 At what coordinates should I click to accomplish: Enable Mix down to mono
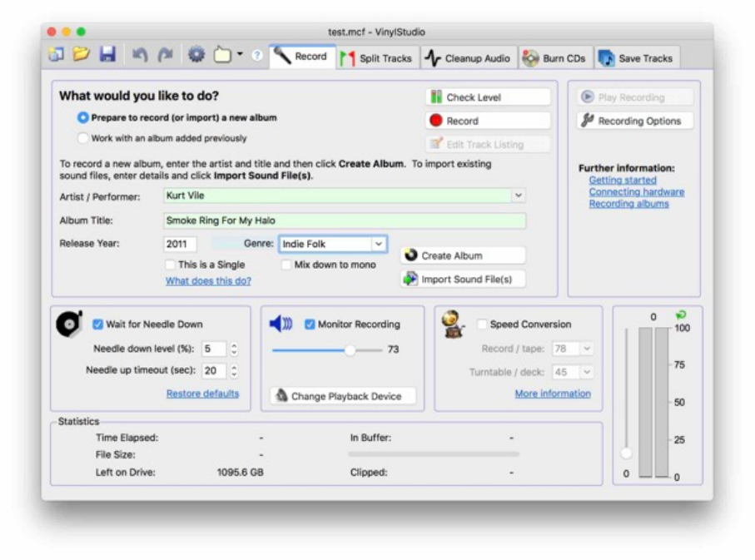click(x=286, y=265)
